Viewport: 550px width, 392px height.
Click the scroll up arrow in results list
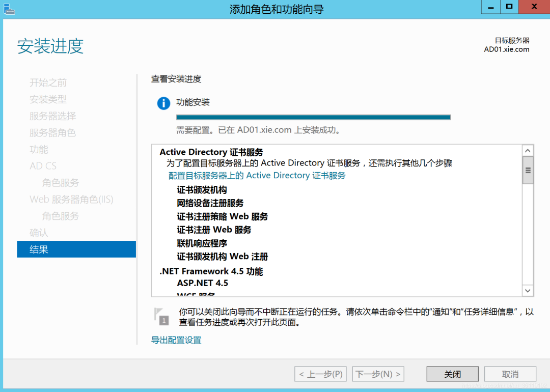click(528, 151)
